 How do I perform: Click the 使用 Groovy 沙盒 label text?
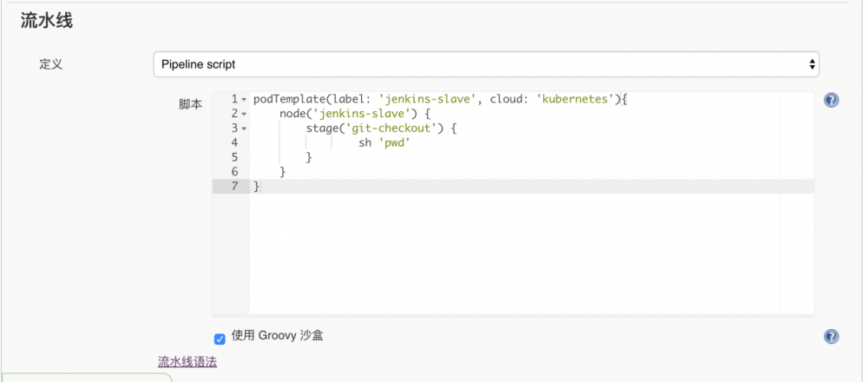tap(278, 336)
